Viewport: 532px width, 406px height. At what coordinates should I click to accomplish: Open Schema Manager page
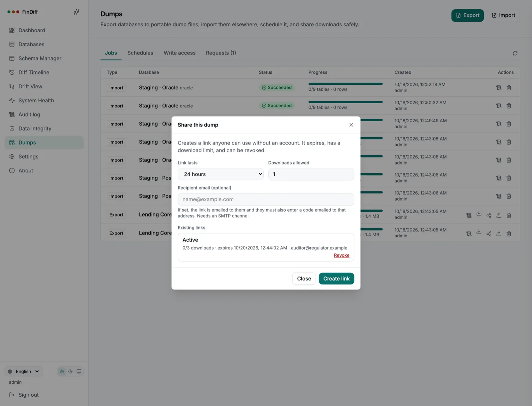click(44, 58)
